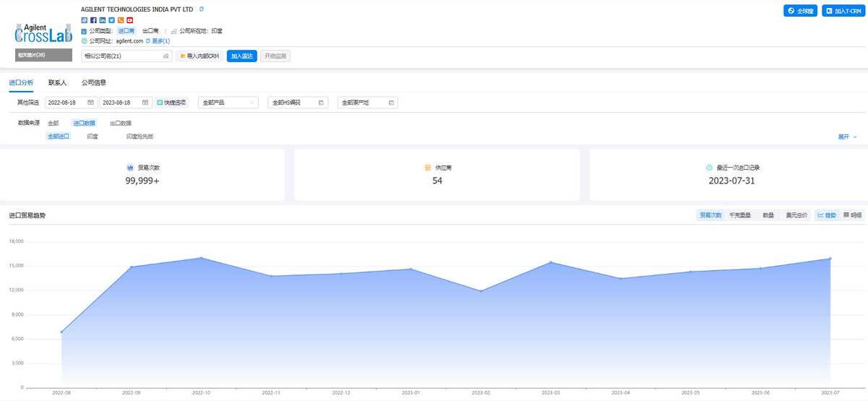
Task: Click the 最近一次进口记录 clock icon
Action: 709,167
